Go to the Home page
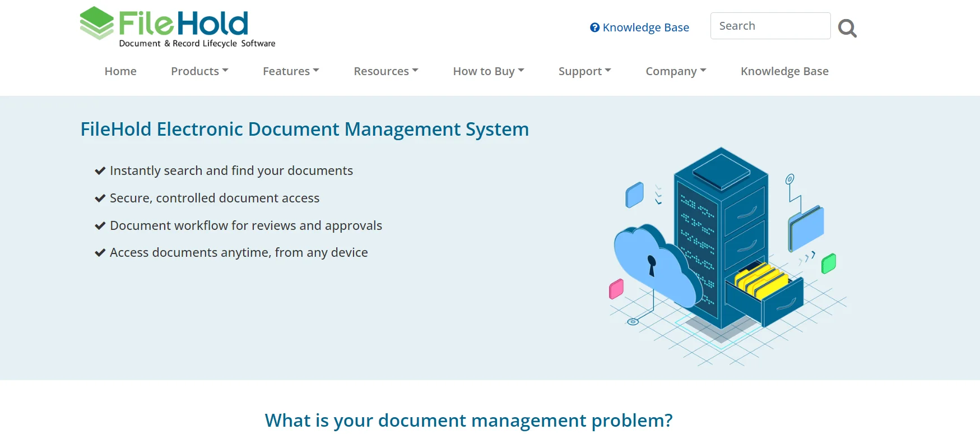The height and width of the screenshot is (434, 980). pyautogui.click(x=120, y=71)
